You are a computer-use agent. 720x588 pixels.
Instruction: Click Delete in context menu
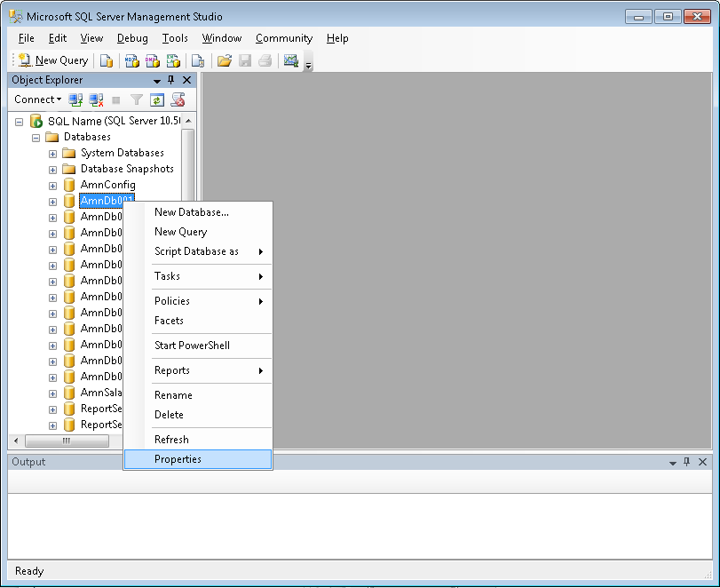click(198, 415)
